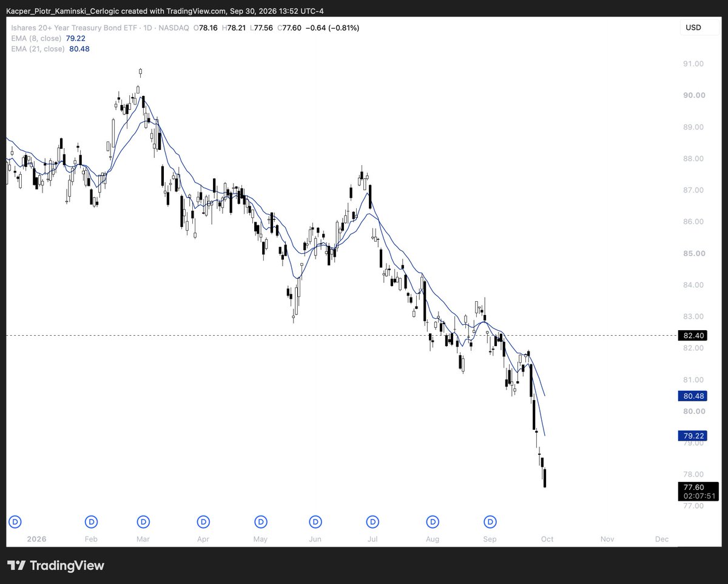Click the Dec time axis label
This screenshot has width=728, height=584.
pos(662,539)
